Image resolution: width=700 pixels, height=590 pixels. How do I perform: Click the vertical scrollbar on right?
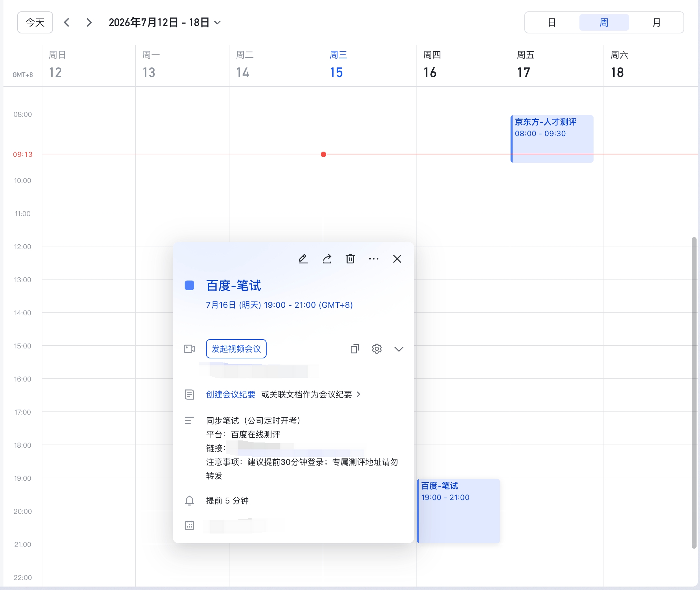point(694,393)
